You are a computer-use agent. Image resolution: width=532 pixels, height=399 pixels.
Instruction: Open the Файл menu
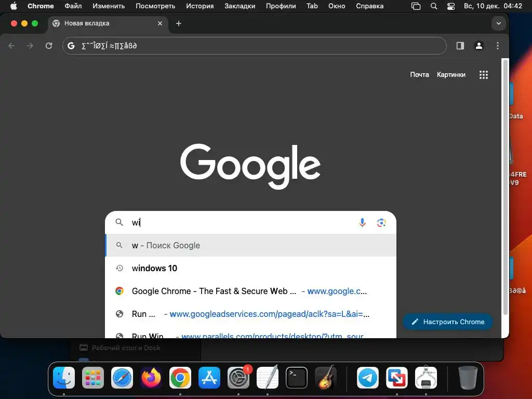click(73, 6)
